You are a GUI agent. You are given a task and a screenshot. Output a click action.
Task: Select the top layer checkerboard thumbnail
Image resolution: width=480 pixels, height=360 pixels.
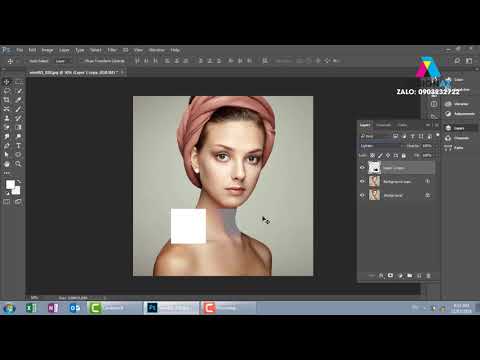pos(374,168)
